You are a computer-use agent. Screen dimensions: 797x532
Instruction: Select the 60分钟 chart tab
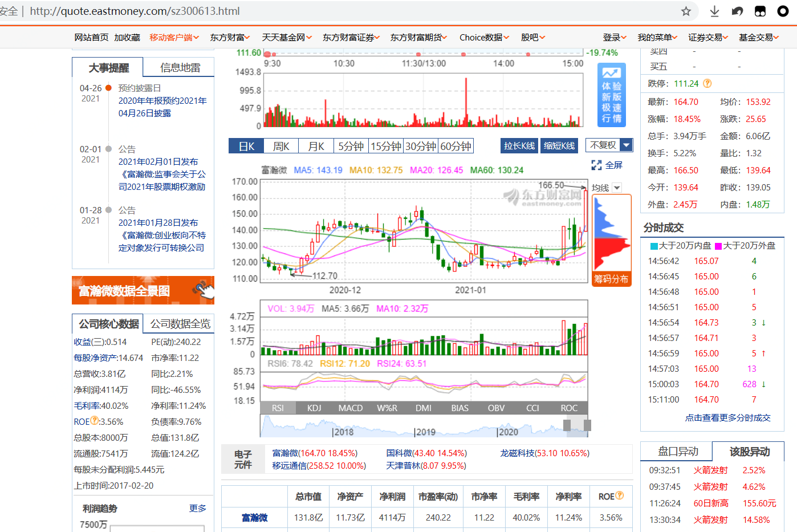tap(456, 146)
